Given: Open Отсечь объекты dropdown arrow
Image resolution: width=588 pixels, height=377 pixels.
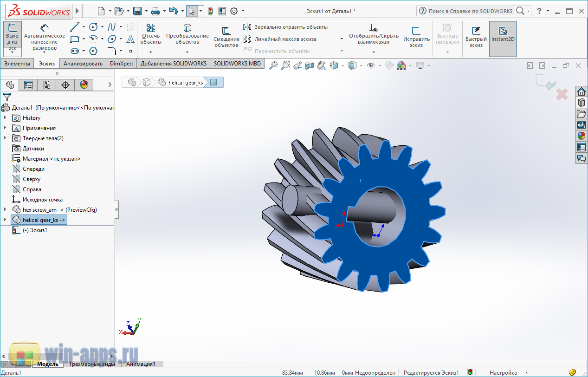Looking at the screenshot, I should click(x=151, y=52).
